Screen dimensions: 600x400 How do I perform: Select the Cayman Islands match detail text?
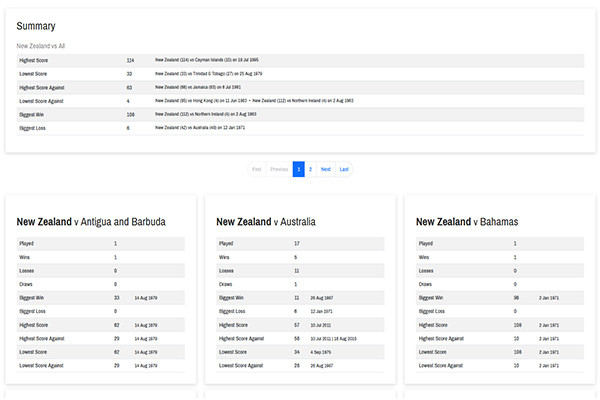[207, 60]
